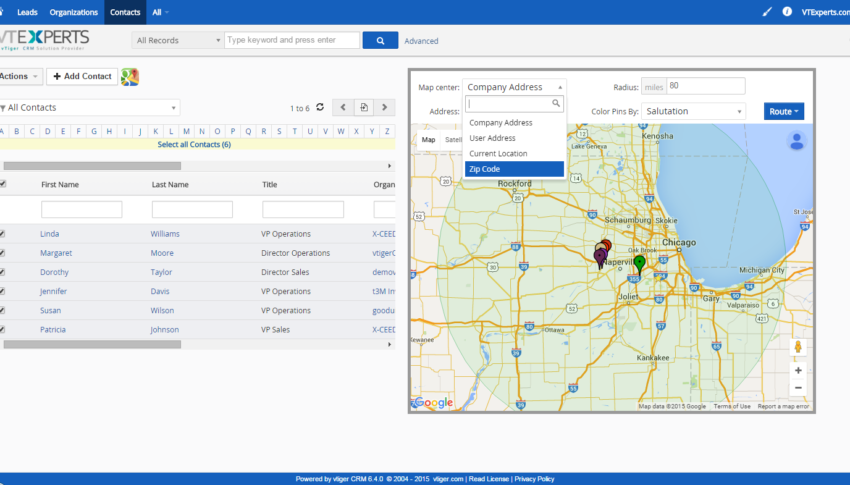Toggle checkbox for Dorothy Taylor row
Image resolution: width=850 pixels, height=485 pixels.
point(2,272)
